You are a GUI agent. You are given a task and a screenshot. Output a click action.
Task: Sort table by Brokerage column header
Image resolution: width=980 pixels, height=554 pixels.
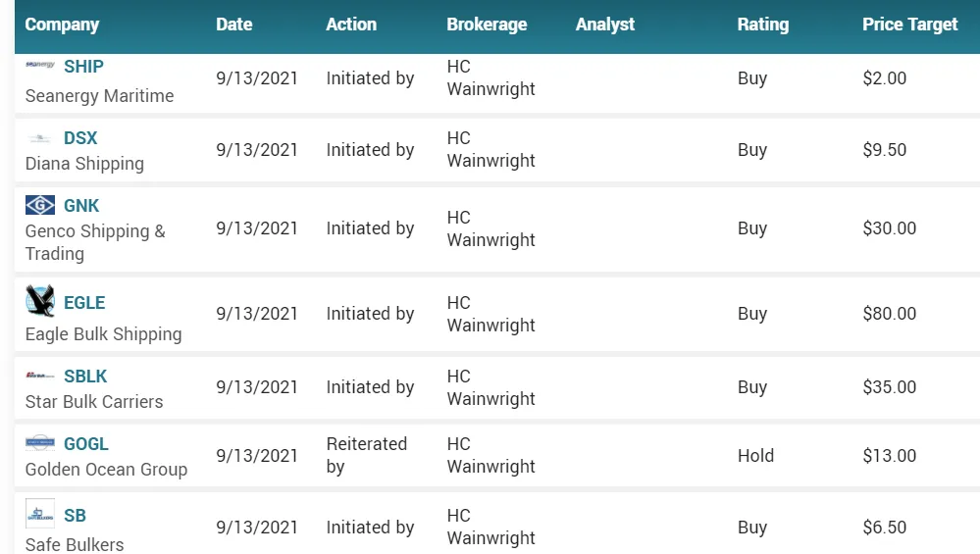pyautogui.click(x=487, y=25)
